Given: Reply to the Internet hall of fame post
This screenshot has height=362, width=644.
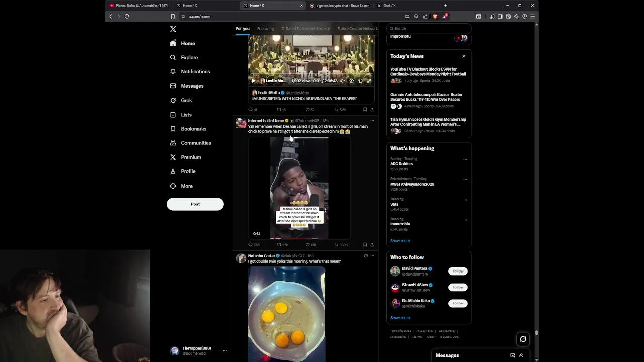Looking at the screenshot, I should click(x=254, y=245).
